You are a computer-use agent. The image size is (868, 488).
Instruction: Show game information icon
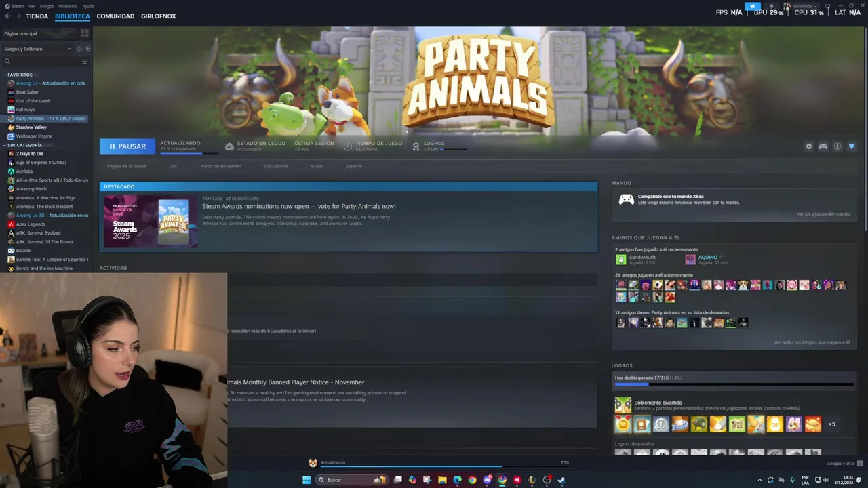click(837, 146)
